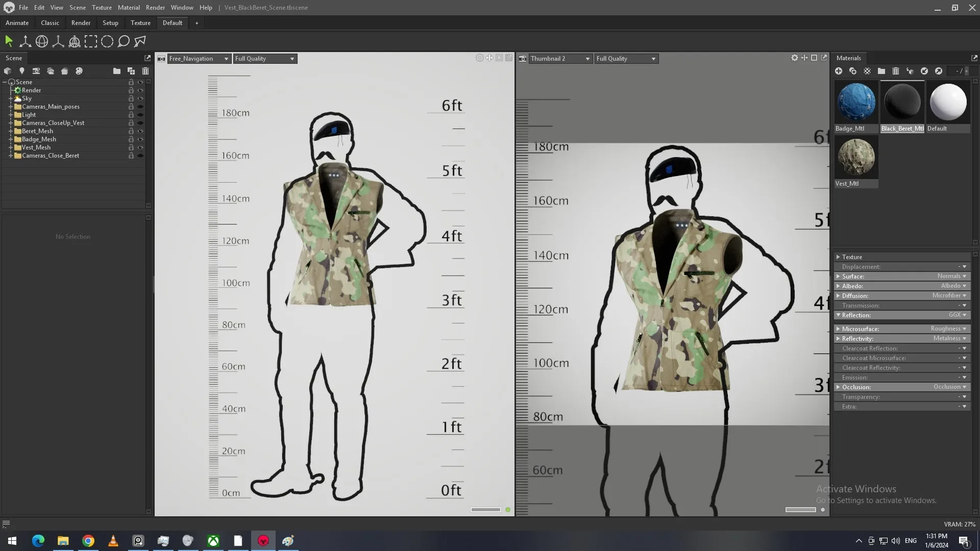Select the Vest_Mtl material
This screenshot has height=551, width=980.
click(x=856, y=162)
